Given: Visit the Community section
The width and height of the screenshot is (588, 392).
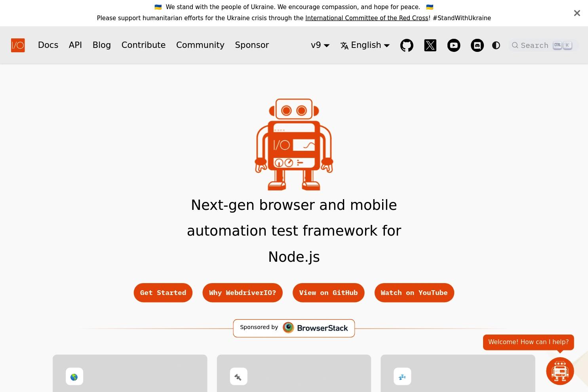Looking at the screenshot, I should coord(200,45).
